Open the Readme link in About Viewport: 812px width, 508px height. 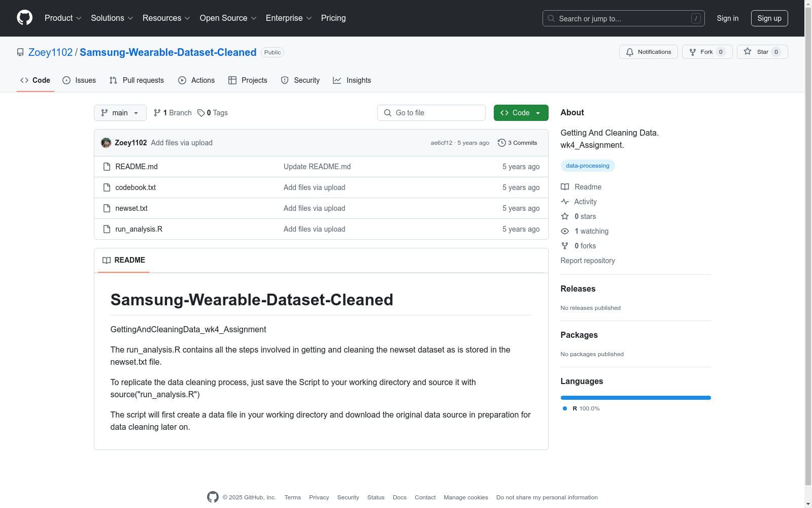coord(581,187)
